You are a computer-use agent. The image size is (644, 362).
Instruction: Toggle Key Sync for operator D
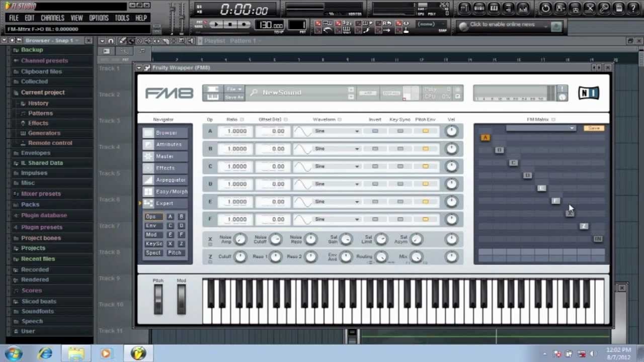pyautogui.click(x=400, y=184)
